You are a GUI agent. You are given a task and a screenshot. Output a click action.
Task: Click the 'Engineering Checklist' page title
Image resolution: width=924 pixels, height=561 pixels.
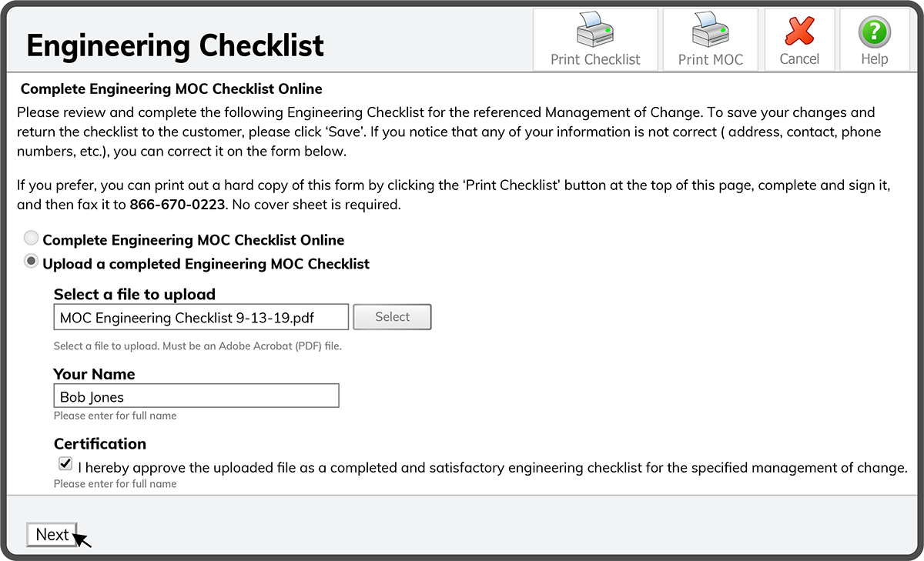point(176,45)
